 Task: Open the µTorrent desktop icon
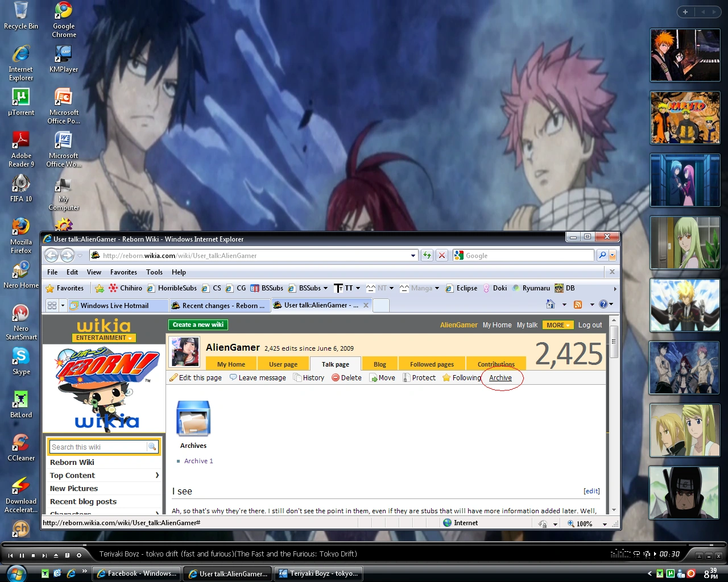21,102
